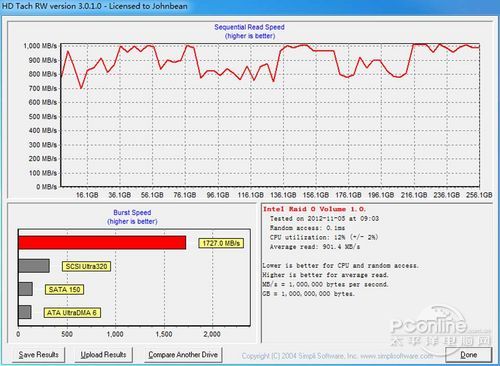
Task: Click the gray SCSI Ultra320 bar
Action: point(34,266)
